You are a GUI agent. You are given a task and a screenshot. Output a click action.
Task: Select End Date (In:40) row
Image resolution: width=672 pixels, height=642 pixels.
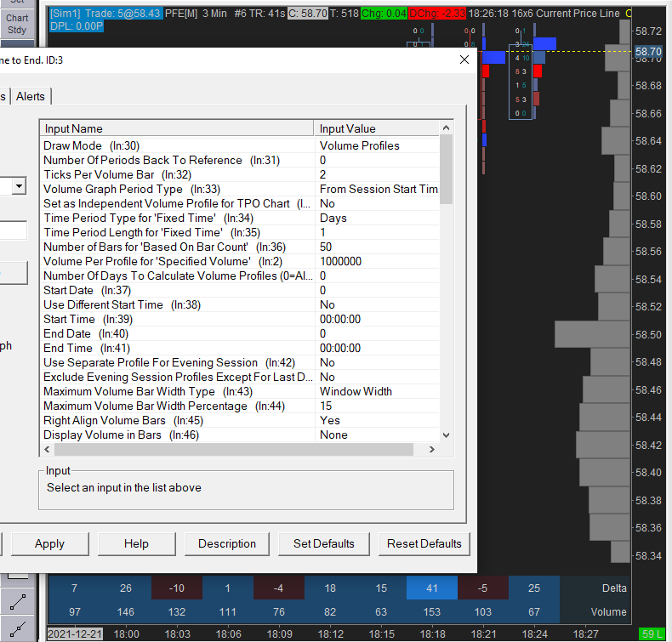pyautogui.click(x=240, y=333)
